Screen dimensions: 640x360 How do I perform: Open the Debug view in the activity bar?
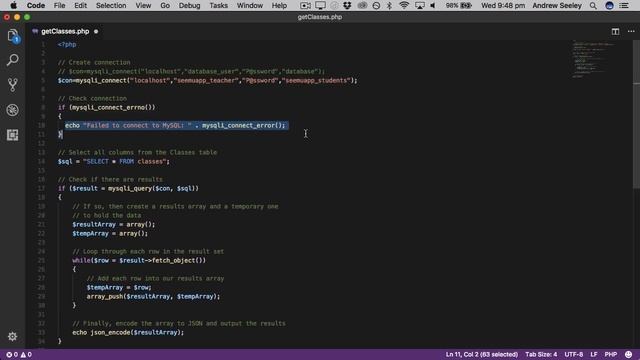click(x=13, y=110)
